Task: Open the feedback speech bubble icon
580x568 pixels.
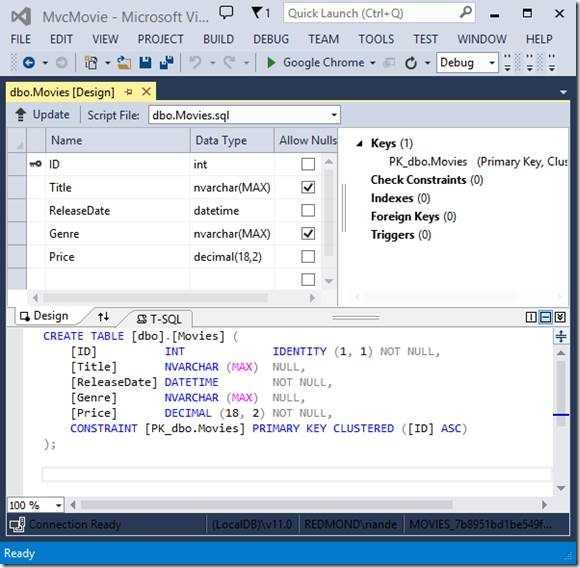Action: click(226, 13)
